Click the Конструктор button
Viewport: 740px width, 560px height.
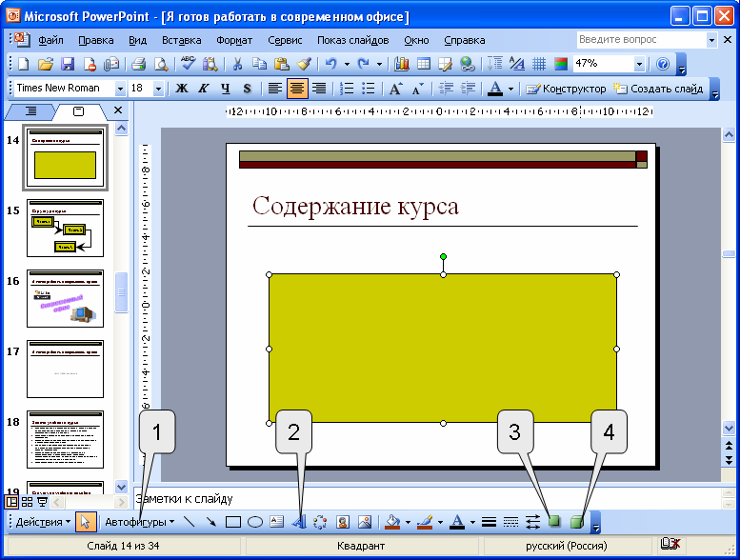pyautogui.click(x=566, y=89)
